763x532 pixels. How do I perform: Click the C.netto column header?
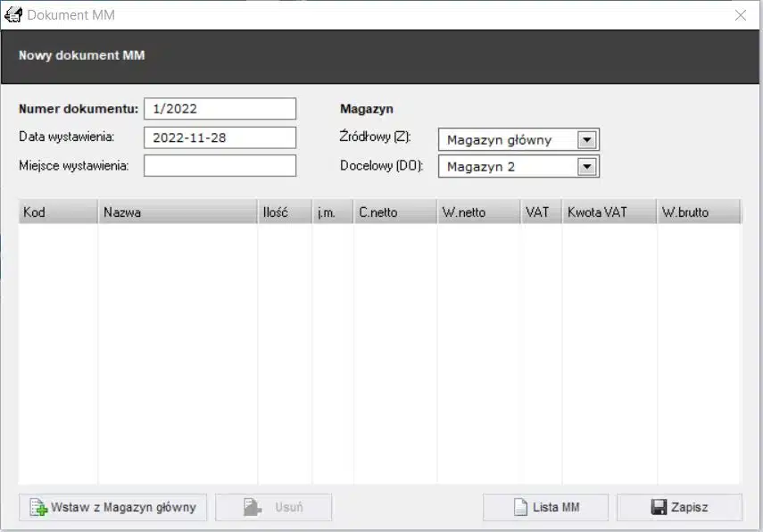[x=394, y=212]
